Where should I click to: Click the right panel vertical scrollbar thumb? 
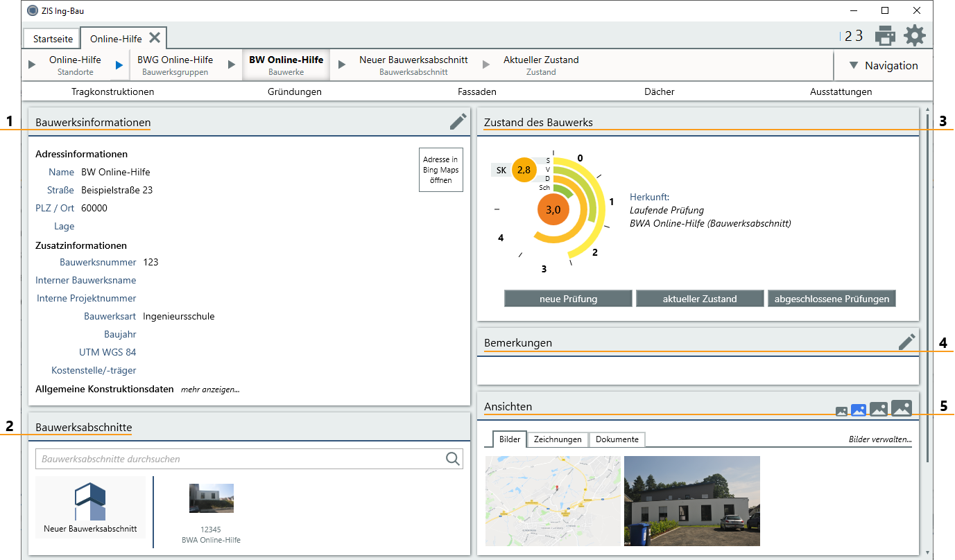tap(928, 288)
